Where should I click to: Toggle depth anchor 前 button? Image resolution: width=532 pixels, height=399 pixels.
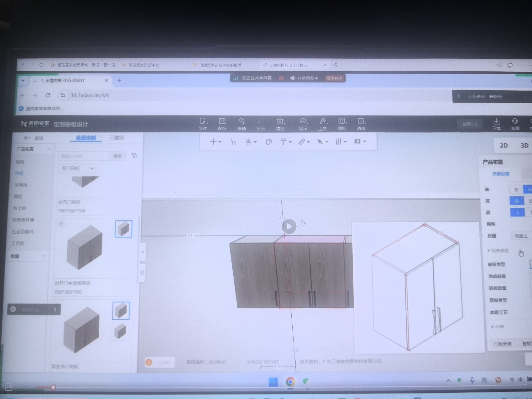point(517,201)
